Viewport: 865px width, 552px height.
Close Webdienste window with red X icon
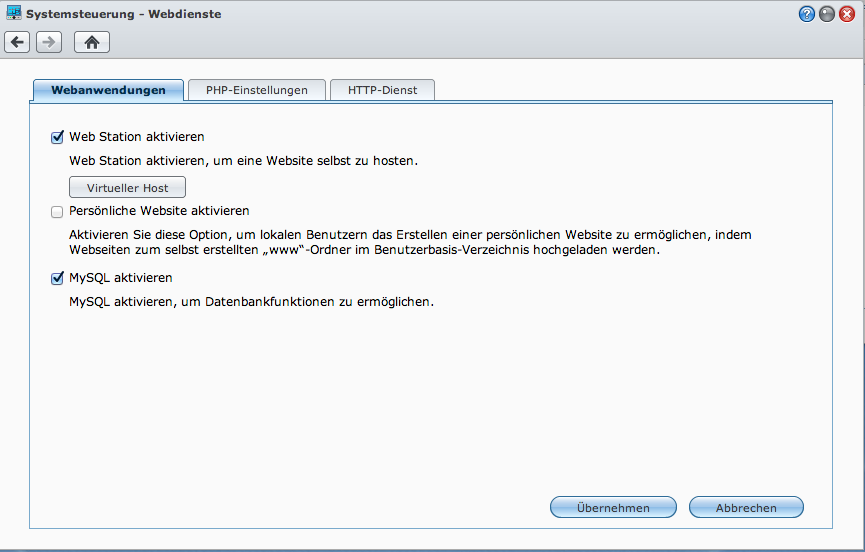click(x=847, y=14)
